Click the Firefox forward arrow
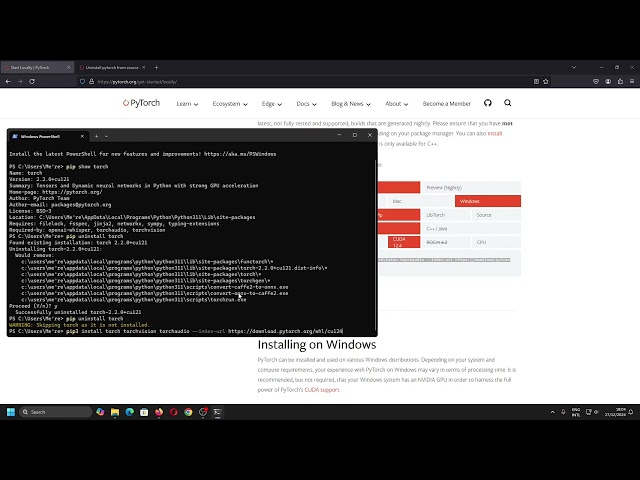The width and height of the screenshot is (640, 480). pyautogui.click(x=20, y=82)
